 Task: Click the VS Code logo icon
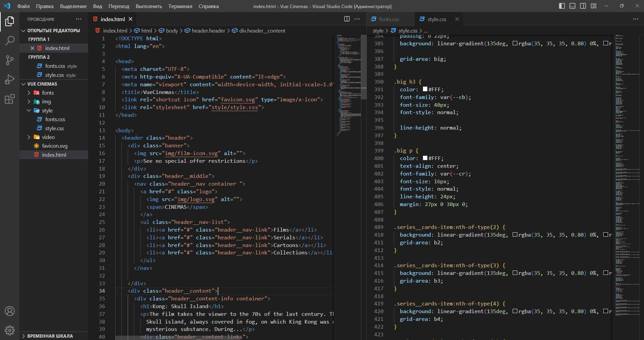7,6
